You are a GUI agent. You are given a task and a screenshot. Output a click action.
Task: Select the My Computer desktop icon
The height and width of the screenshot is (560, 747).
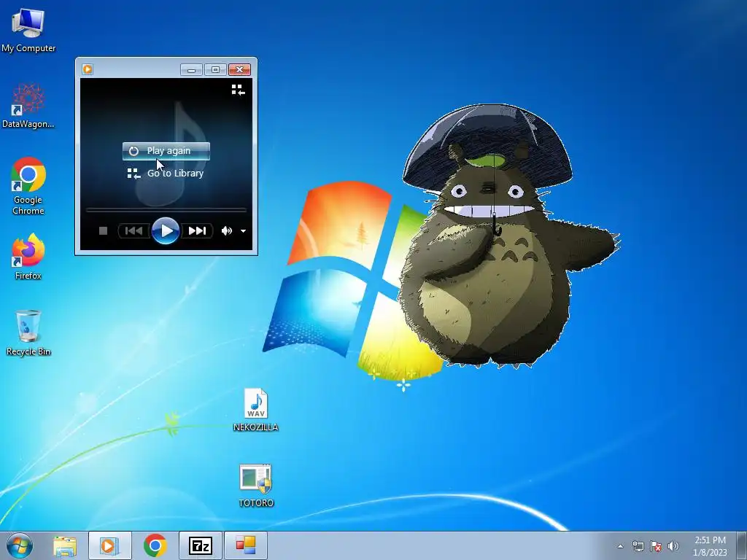(28, 29)
